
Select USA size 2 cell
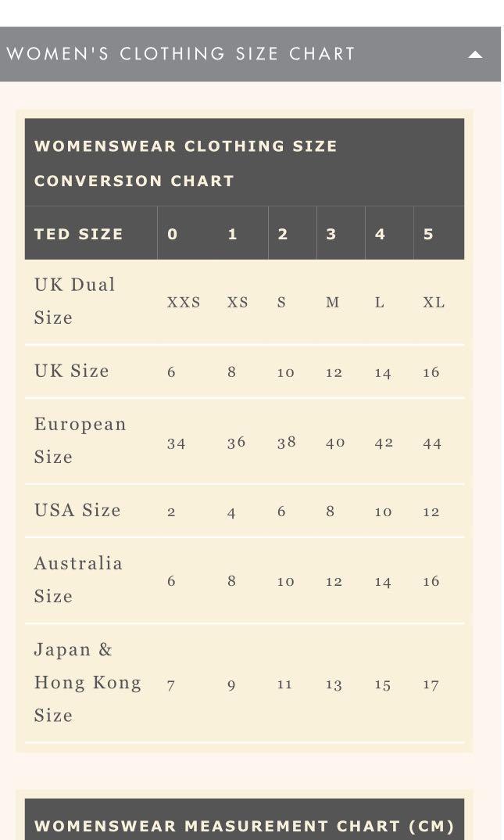point(171,512)
